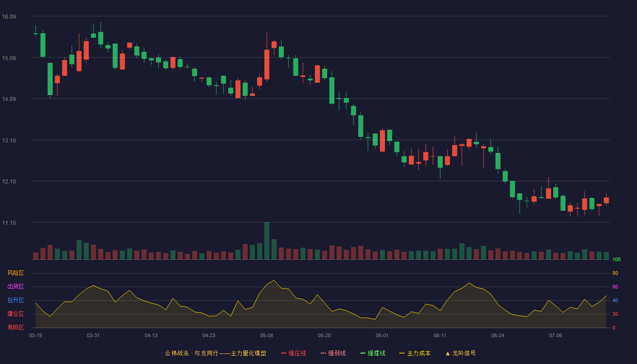The image size is (637, 364).
Task: Click the 03-31 date label
Action: point(93,335)
